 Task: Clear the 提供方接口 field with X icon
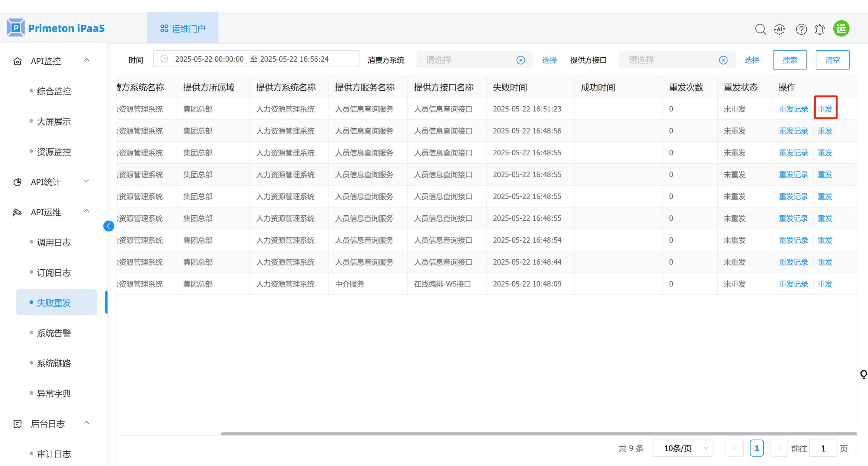tap(723, 60)
